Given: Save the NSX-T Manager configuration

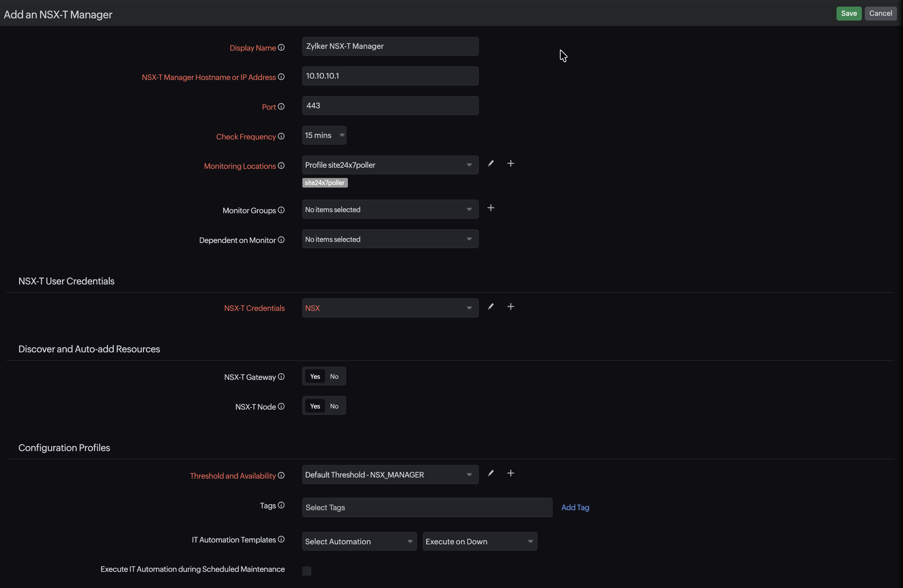Looking at the screenshot, I should tap(848, 13).
